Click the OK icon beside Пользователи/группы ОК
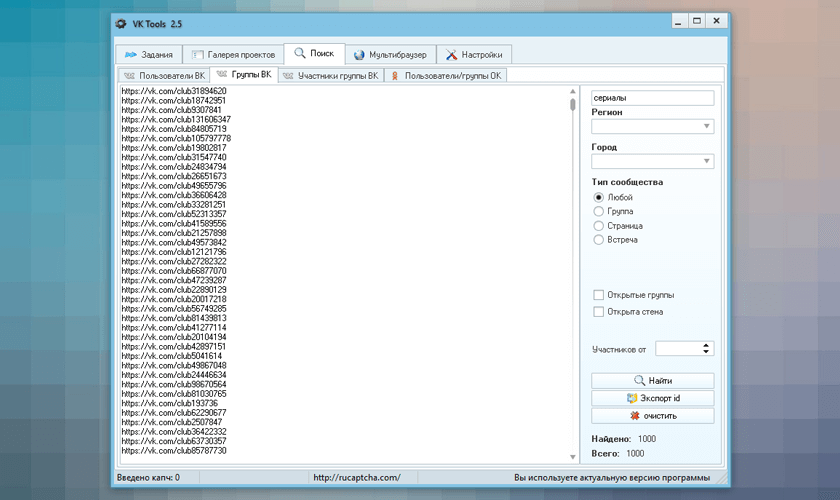840x500 pixels. [x=395, y=75]
